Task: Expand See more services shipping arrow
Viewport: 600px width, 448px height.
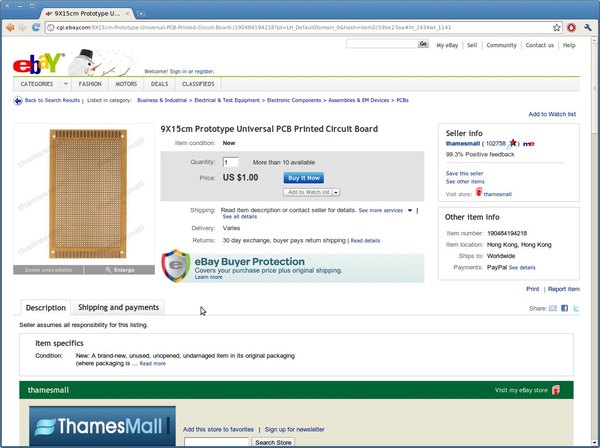Action: [410, 210]
